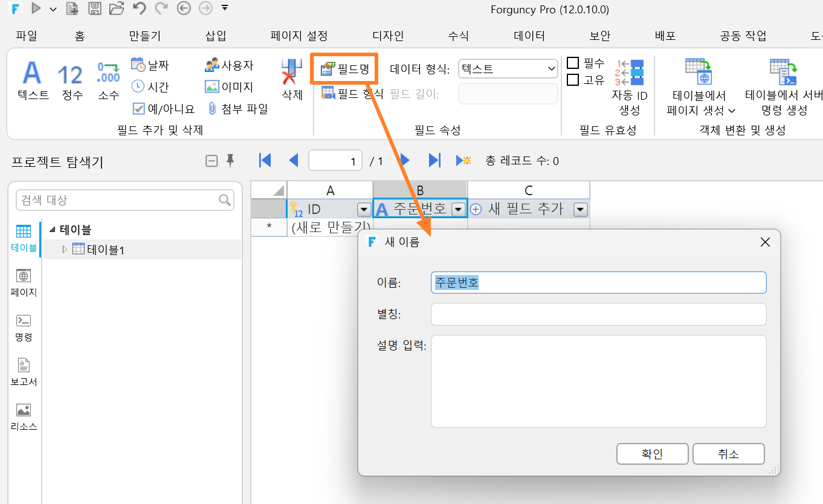Open the 보고서 sidebar section

[x=24, y=373]
